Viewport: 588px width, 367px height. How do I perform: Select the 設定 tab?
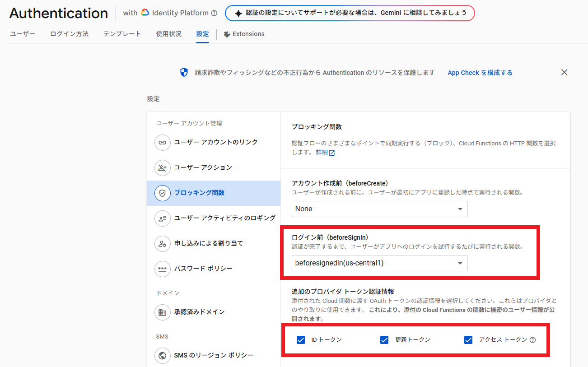click(x=203, y=34)
